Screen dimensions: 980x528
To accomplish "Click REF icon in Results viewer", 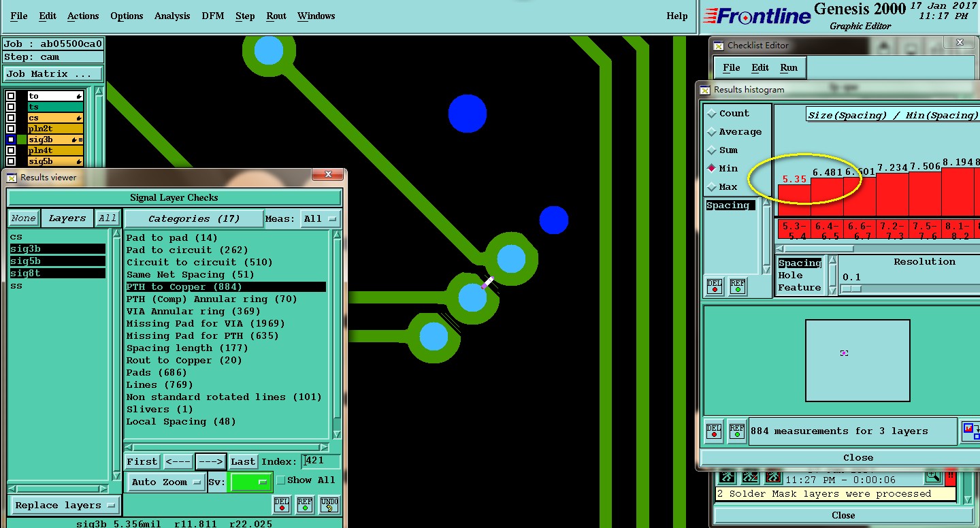I will coord(305,505).
